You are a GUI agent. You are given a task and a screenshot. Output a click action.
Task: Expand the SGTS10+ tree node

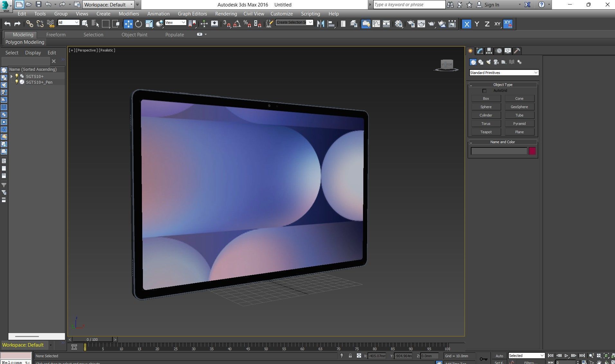(12, 76)
